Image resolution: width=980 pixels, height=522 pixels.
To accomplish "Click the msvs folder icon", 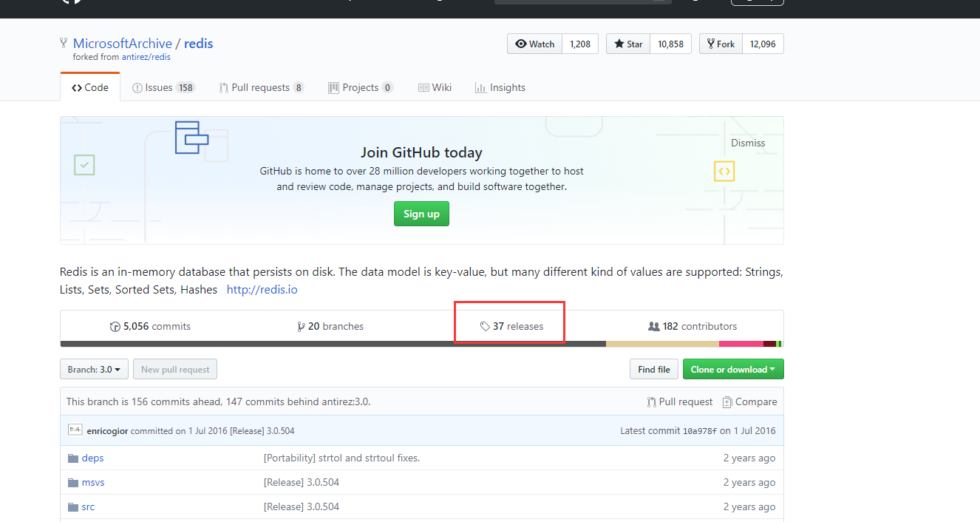I will click(x=73, y=482).
